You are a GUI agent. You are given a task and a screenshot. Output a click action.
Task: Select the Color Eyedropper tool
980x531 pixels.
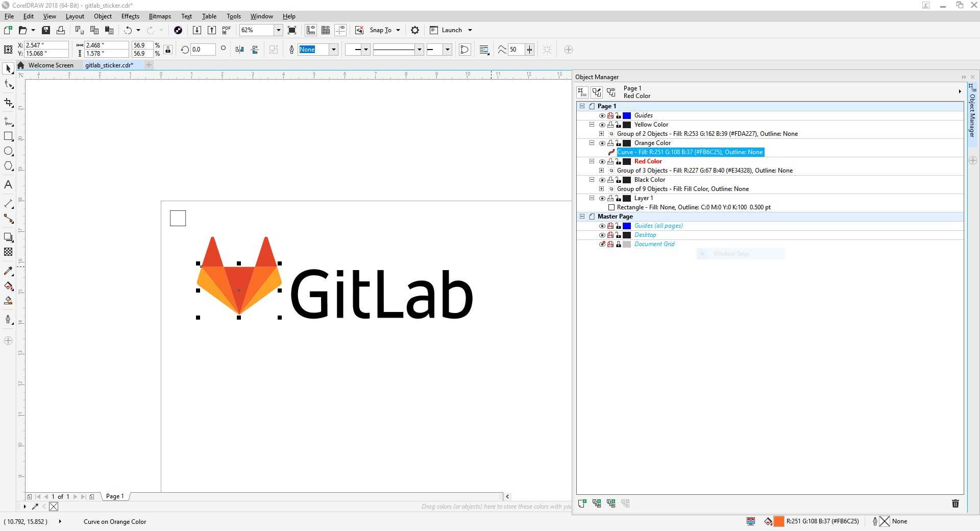(x=8, y=271)
